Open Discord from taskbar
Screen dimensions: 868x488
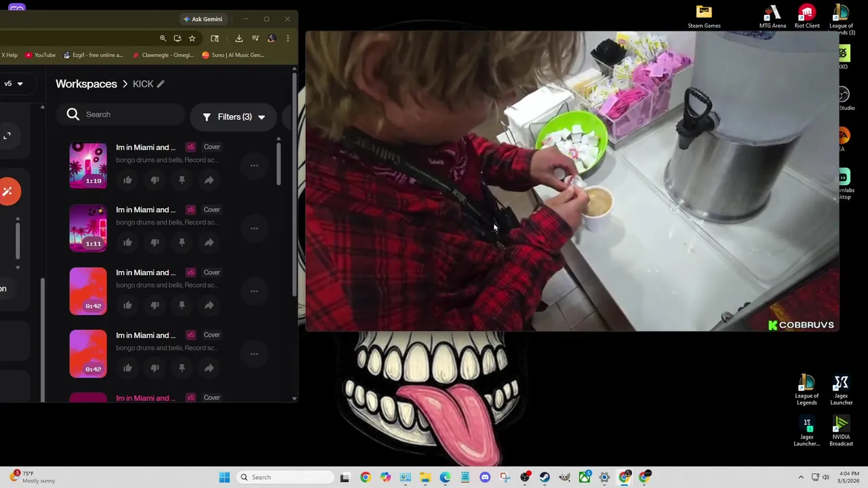485,477
